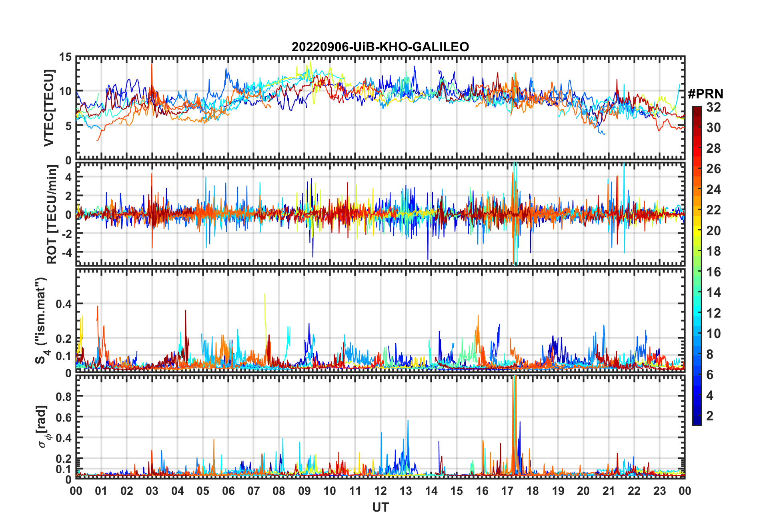Select colorbar tick label 22

(x=713, y=210)
